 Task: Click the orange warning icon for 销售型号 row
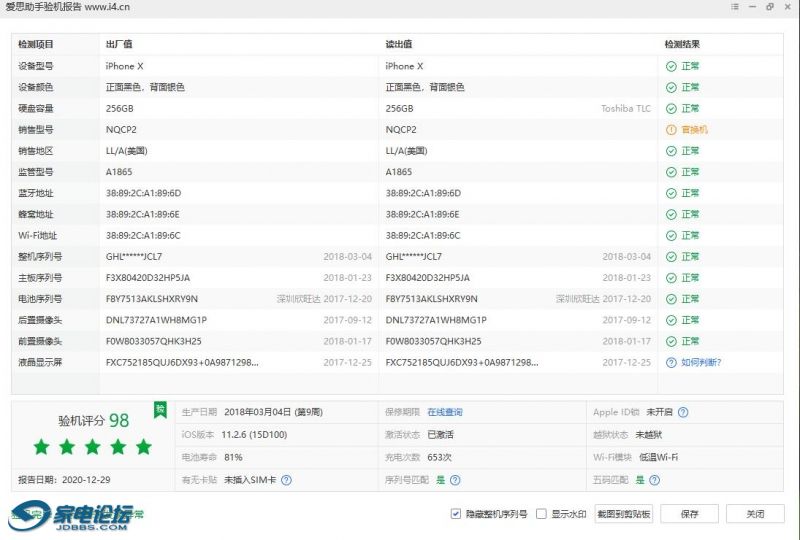click(671, 130)
